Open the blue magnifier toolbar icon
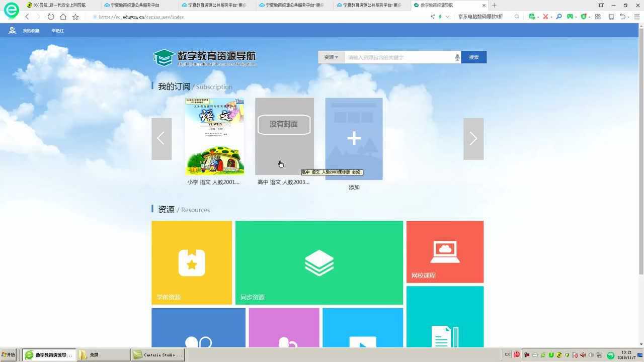Viewport: 644px width, 362px height. (558, 17)
